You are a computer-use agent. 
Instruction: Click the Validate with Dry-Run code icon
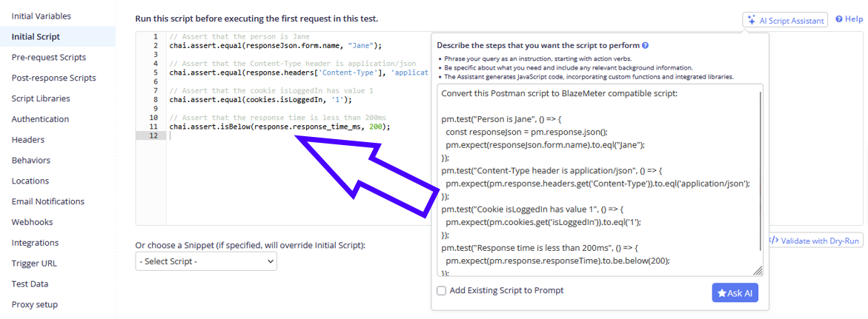point(774,241)
